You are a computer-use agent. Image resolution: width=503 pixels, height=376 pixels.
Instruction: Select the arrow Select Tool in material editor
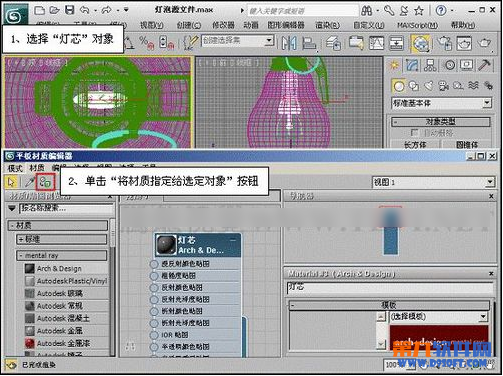[x=12, y=182]
